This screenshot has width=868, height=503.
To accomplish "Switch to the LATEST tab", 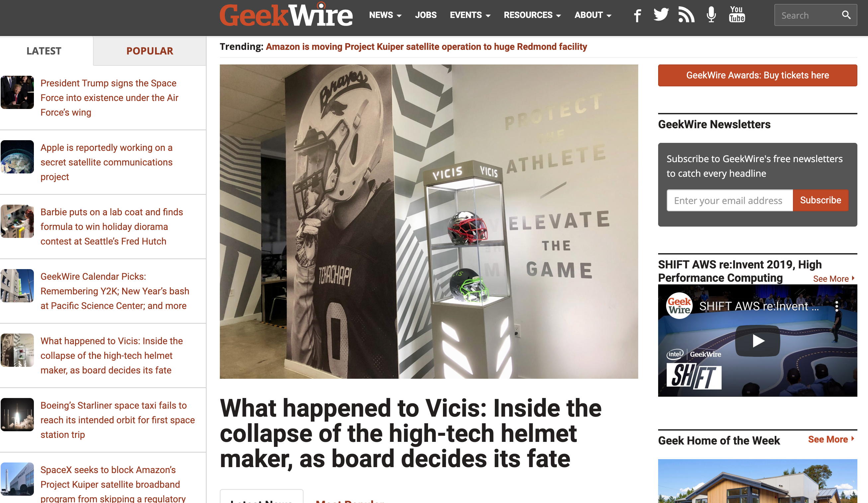I will 44,51.
